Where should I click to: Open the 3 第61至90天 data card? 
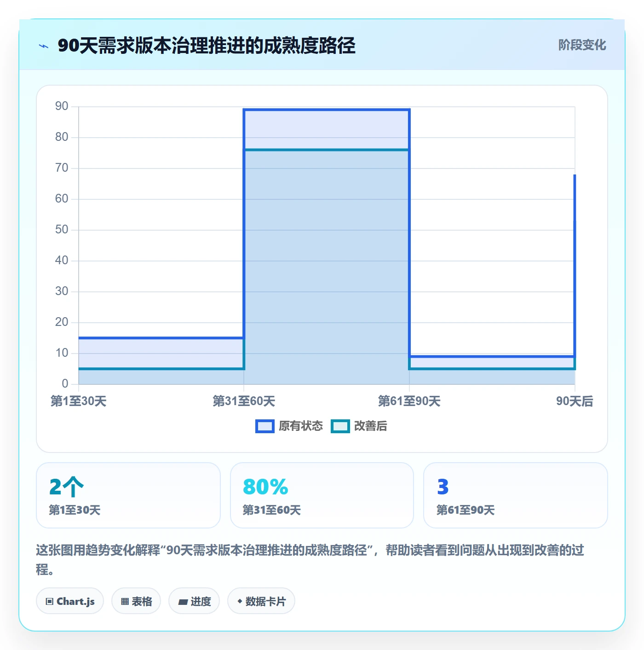516,495
